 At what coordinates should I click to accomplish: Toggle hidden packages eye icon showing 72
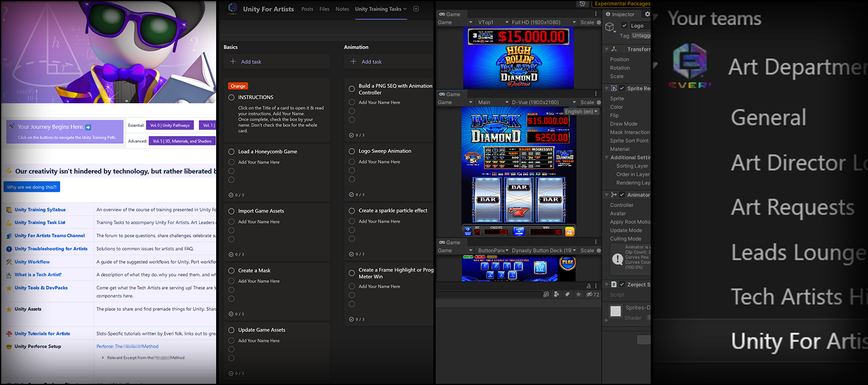pos(593,294)
